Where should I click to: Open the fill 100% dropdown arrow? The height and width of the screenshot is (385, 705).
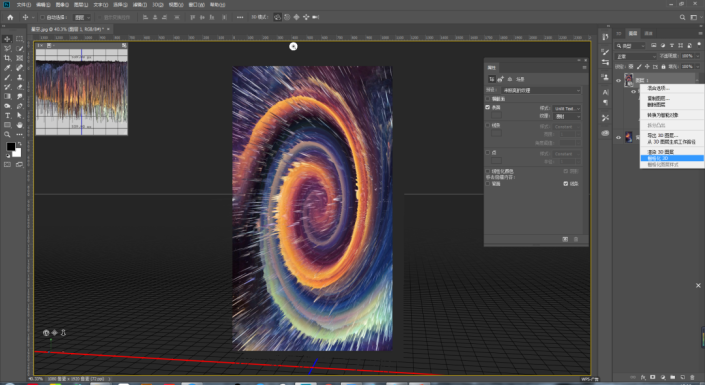tap(697, 67)
